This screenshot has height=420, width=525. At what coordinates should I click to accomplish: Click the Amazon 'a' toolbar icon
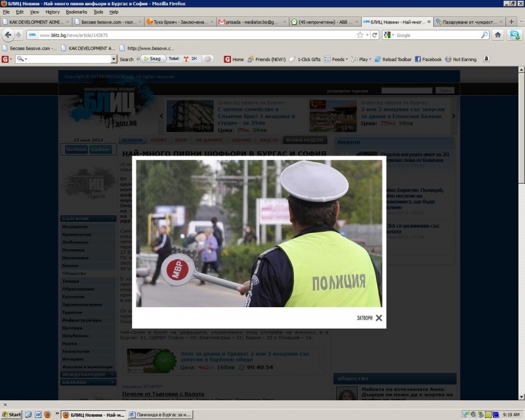click(486, 59)
